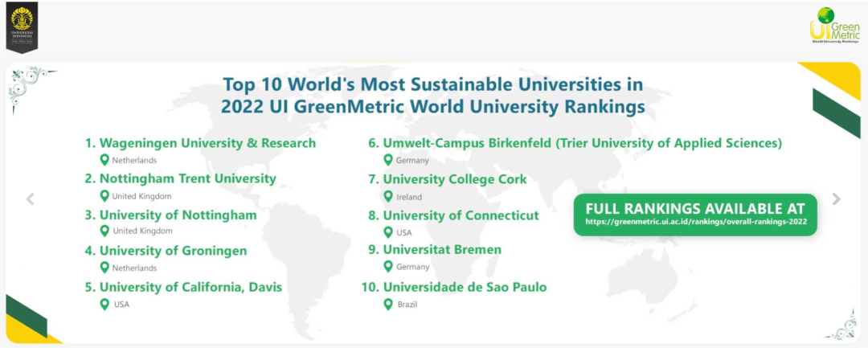This screenshot has height=348, width=868.
Task: Click location pin beside Wageningen's Netherlands
Action: pos(104,161)
